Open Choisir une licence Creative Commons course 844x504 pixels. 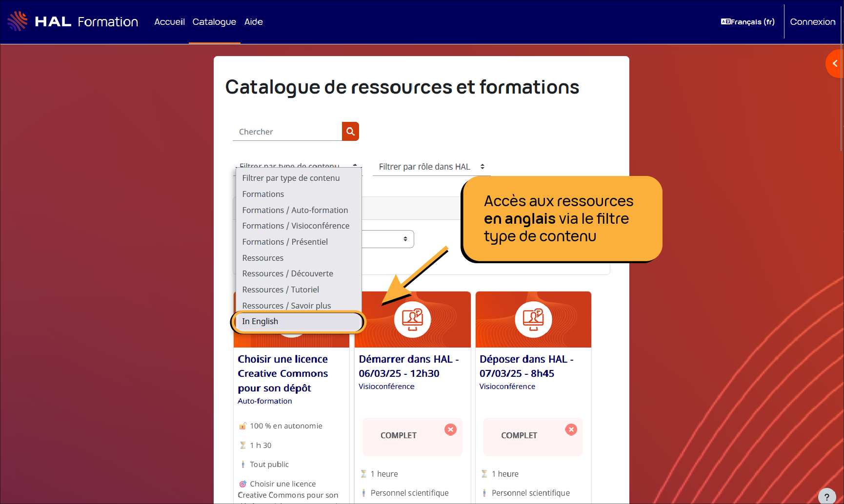coord(283,373)
